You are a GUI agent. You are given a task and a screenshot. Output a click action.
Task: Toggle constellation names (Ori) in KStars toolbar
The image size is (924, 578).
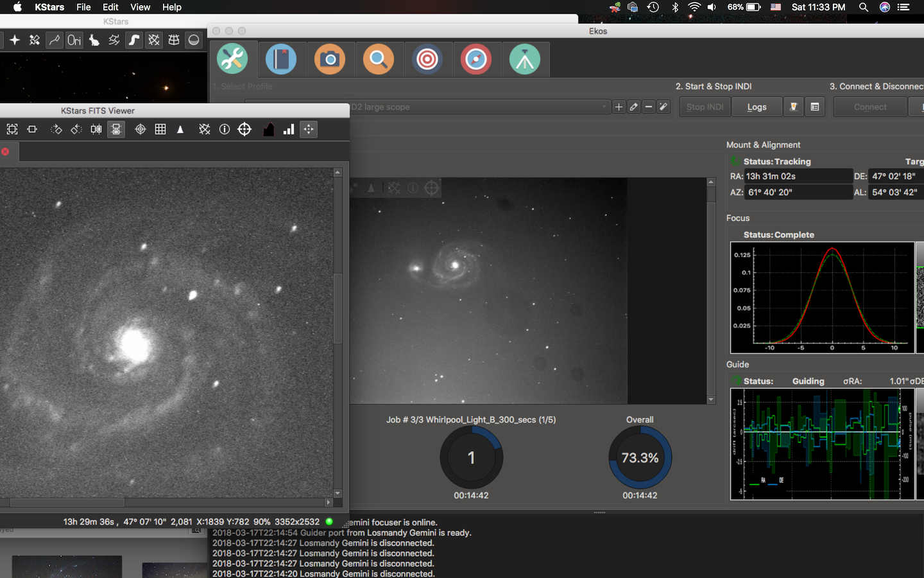tap(74, 40)
